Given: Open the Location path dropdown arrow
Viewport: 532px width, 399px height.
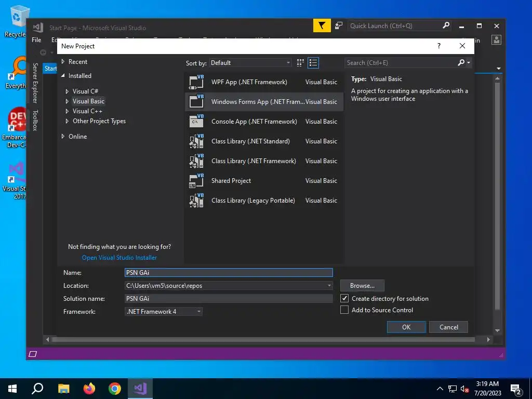Looking at the screenshot, I should [x=329, y=285].
